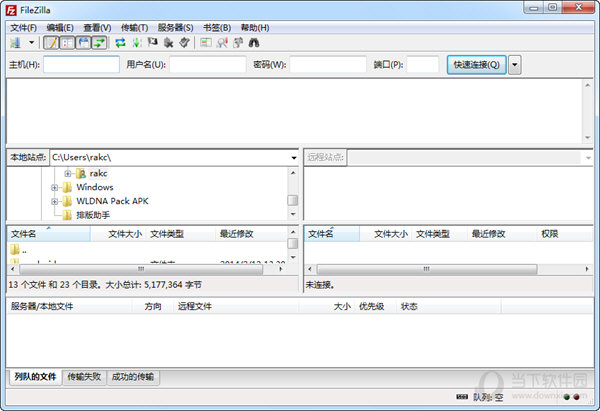Click the 未连接 status text
The width and height of the screenshot is (600, 411).
pos(320,285)
